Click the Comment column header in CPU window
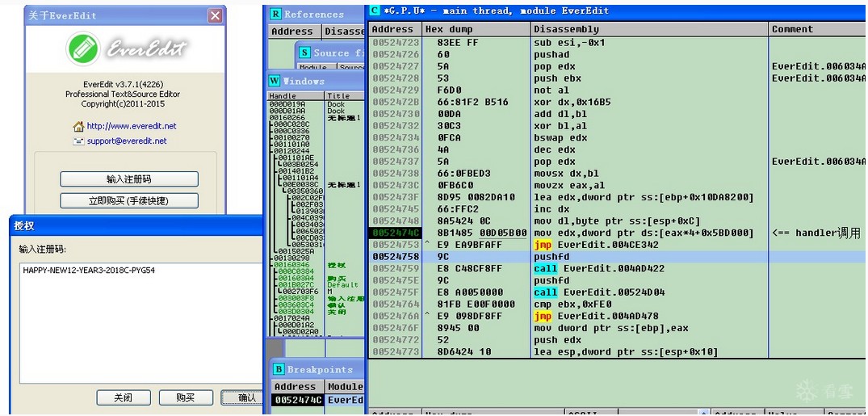Image resolution: width=868 pixels, height=416 pixels. [x=818, y=29]
